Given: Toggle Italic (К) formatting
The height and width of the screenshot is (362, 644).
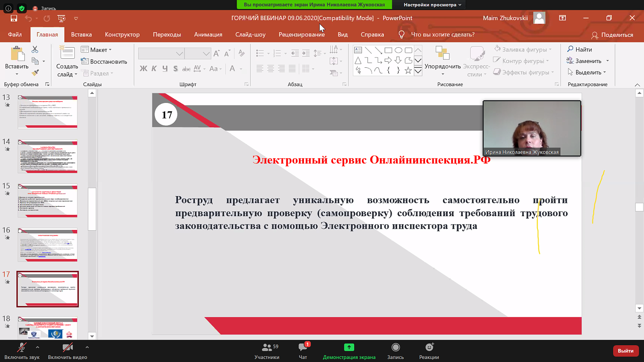Looking at the screenshot, I should (154, 69).
